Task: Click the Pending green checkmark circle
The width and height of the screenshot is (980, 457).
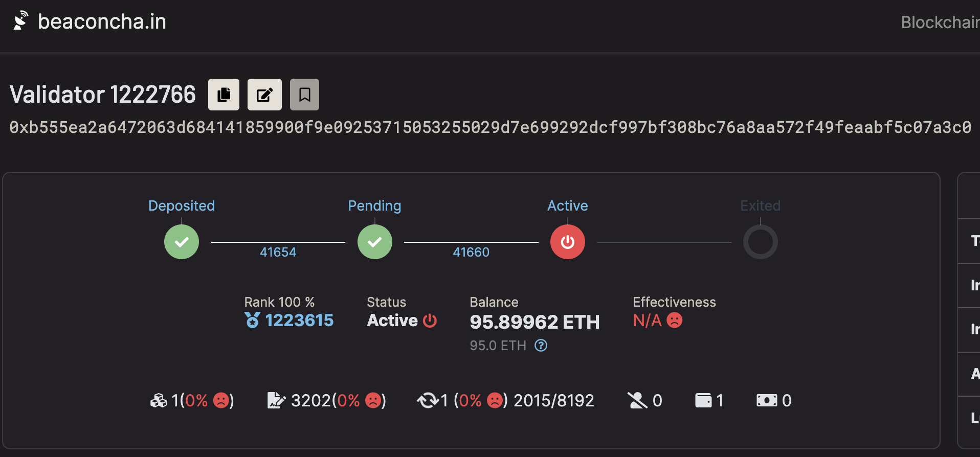Action: pos(375,242)
